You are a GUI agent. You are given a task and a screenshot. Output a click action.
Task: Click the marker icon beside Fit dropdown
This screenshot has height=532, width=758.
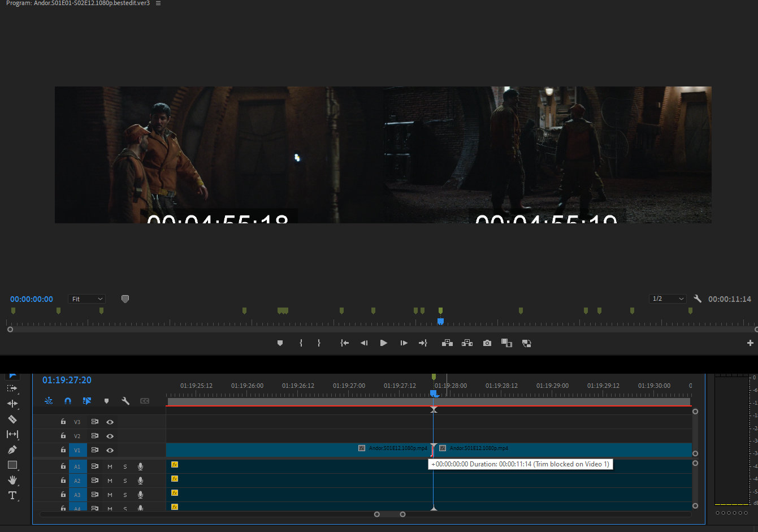pos(125,299)
